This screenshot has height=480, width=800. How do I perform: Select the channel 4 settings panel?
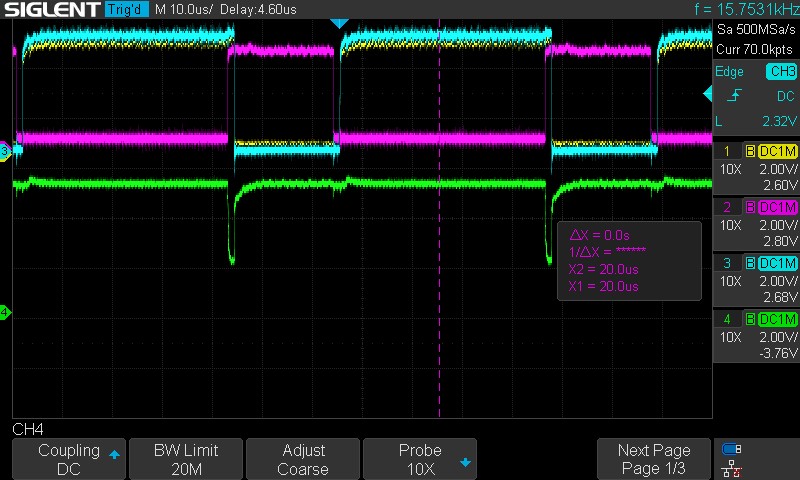click(756, 337)
